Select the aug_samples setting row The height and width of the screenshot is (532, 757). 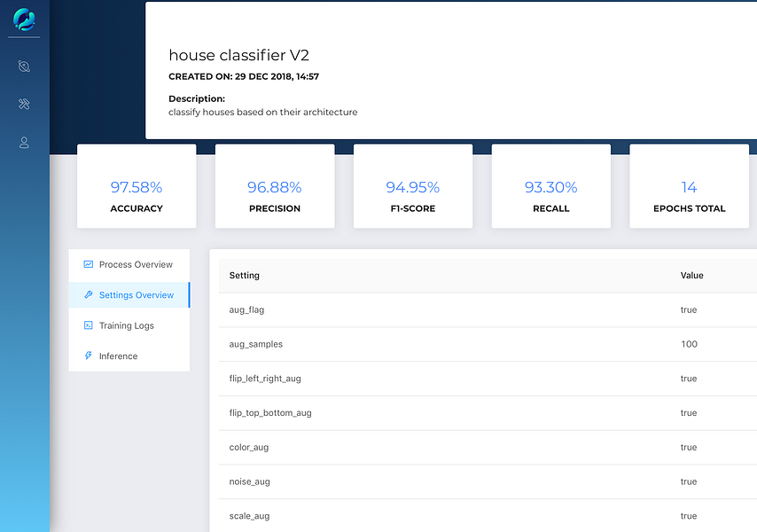coord(488,344)
